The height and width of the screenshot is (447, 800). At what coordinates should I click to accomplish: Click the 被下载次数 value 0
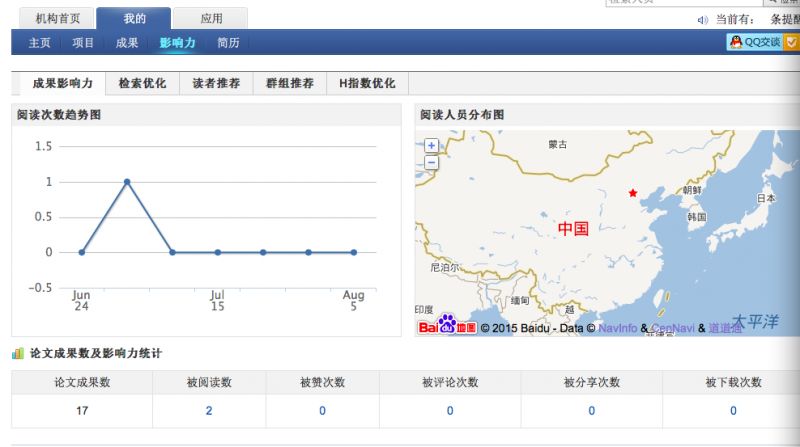tap(733, 411)
